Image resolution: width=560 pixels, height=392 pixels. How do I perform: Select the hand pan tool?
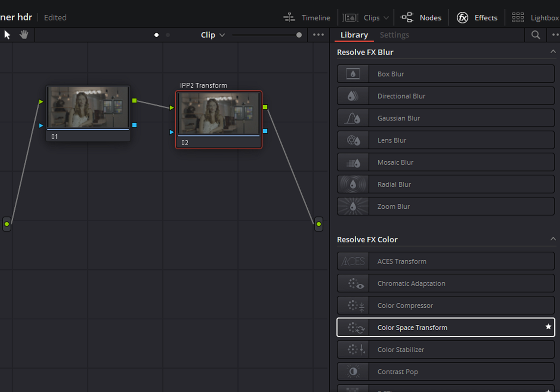tap(24, 35)
